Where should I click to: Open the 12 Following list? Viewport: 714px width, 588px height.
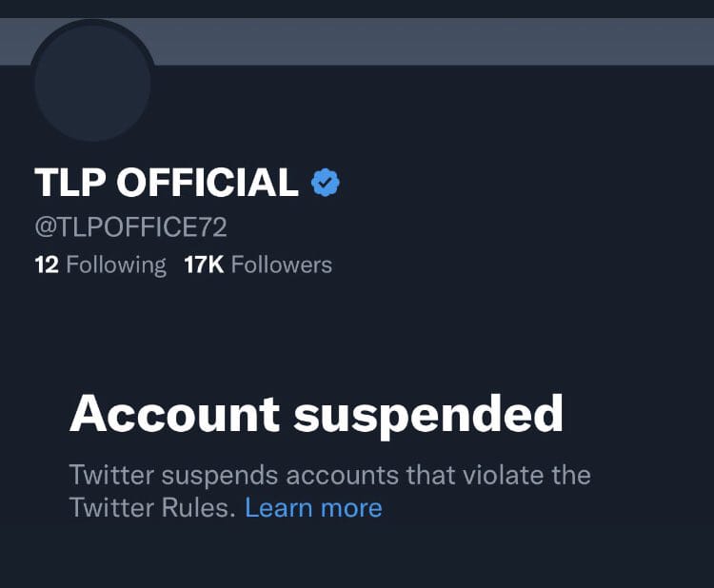(x=100, y=265)
